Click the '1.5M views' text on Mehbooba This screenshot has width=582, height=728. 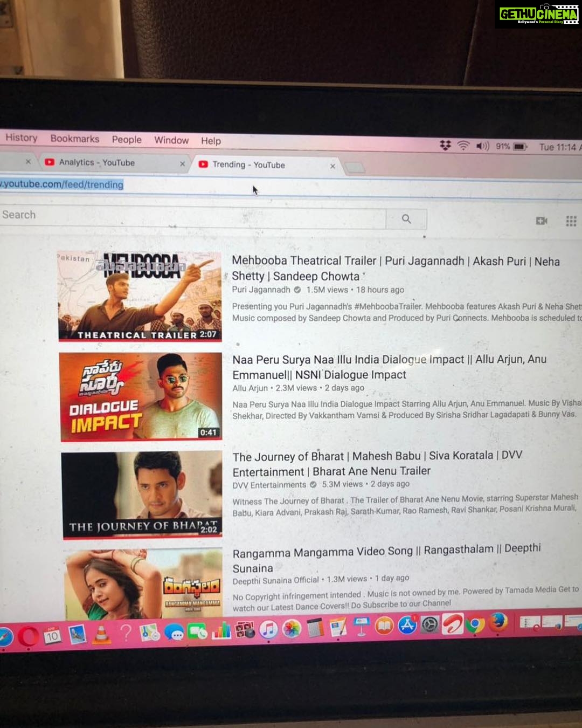(327, 290)
